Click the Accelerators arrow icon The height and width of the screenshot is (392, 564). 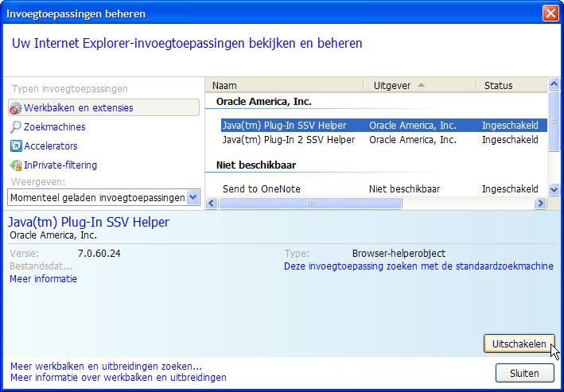16,146
